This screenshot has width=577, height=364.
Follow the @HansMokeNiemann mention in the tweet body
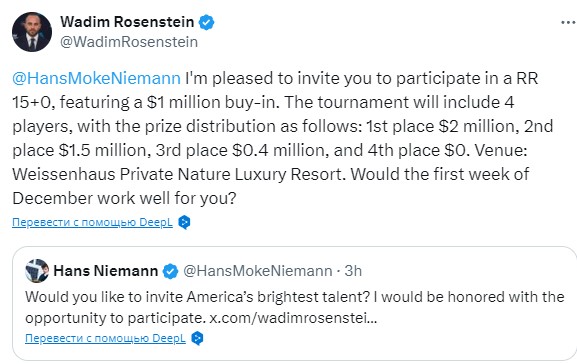[96, 78]
